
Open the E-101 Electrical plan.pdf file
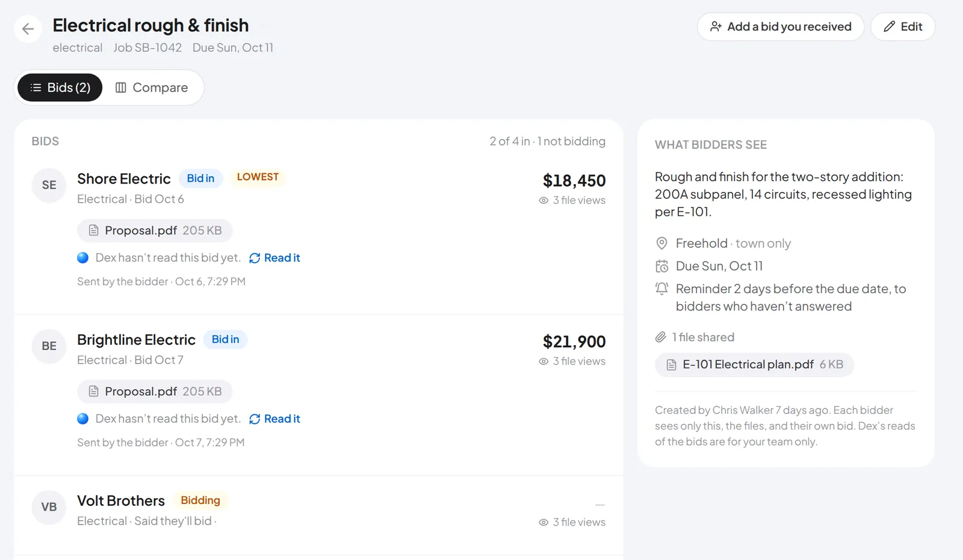click(754, 365)
